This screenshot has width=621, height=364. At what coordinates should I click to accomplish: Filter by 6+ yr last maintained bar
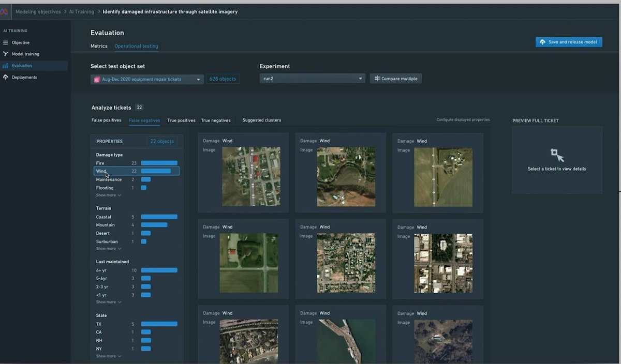[159, 270]
